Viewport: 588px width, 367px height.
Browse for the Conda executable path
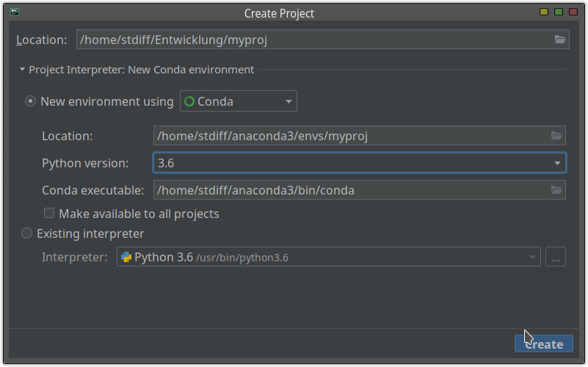point(556,189)
